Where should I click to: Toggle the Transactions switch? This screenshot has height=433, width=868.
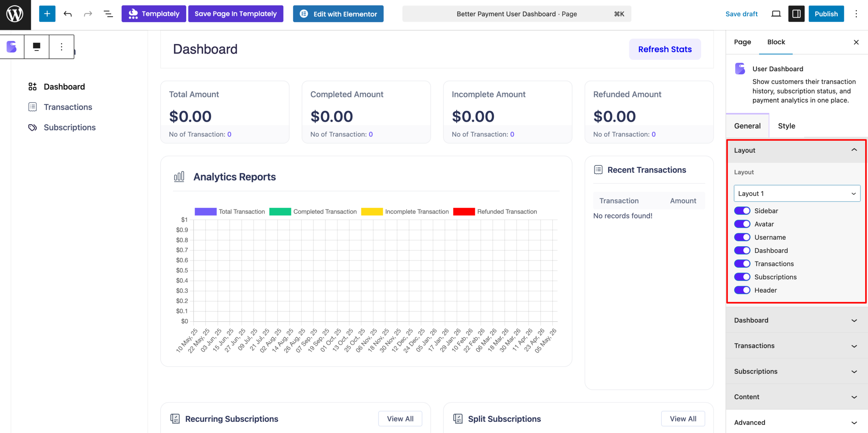pyautogui.click(x=742, y=264)
